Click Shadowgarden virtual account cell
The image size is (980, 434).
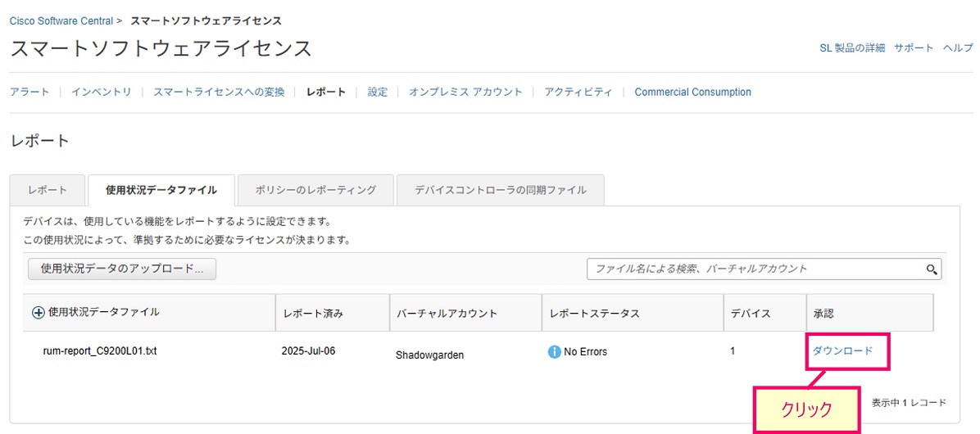click(429, 356)
